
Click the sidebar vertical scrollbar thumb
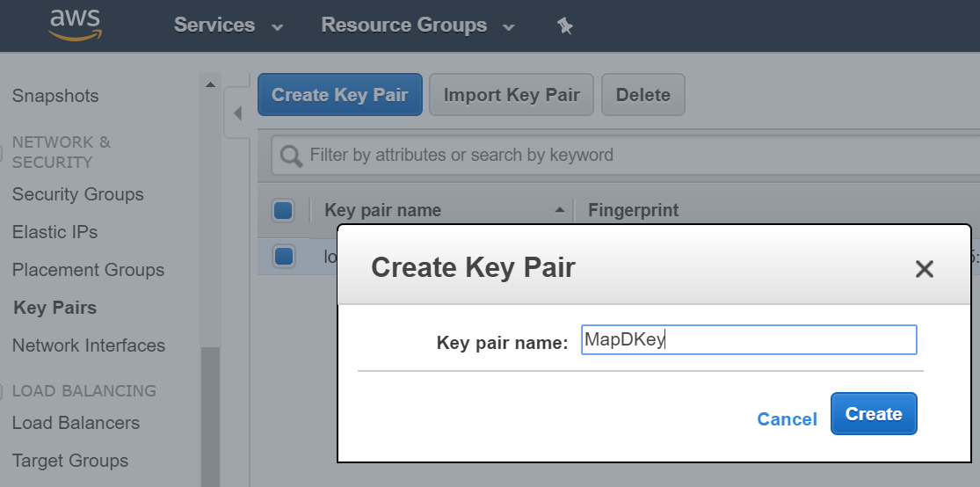click(x=210, y=413)
